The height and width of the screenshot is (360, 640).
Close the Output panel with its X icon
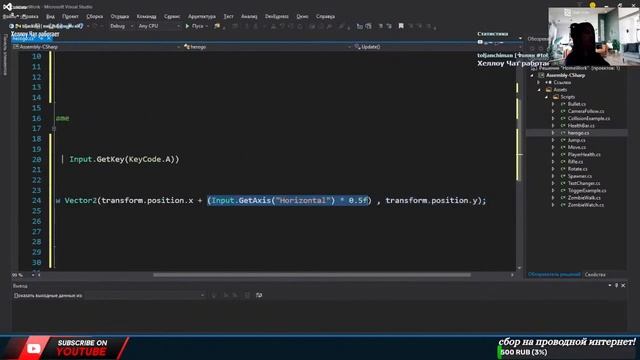pyautogui.click(x=623, y=285)
